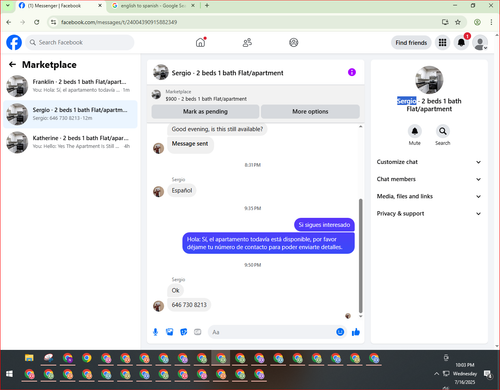Click Find friends button
Screen dimensions: 500x390
[411, 43]
